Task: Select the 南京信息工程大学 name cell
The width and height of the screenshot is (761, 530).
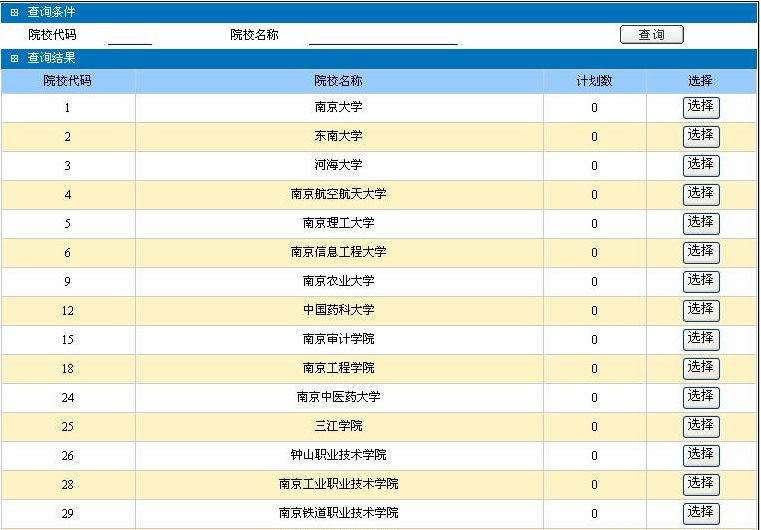Action: coord(339,252)
